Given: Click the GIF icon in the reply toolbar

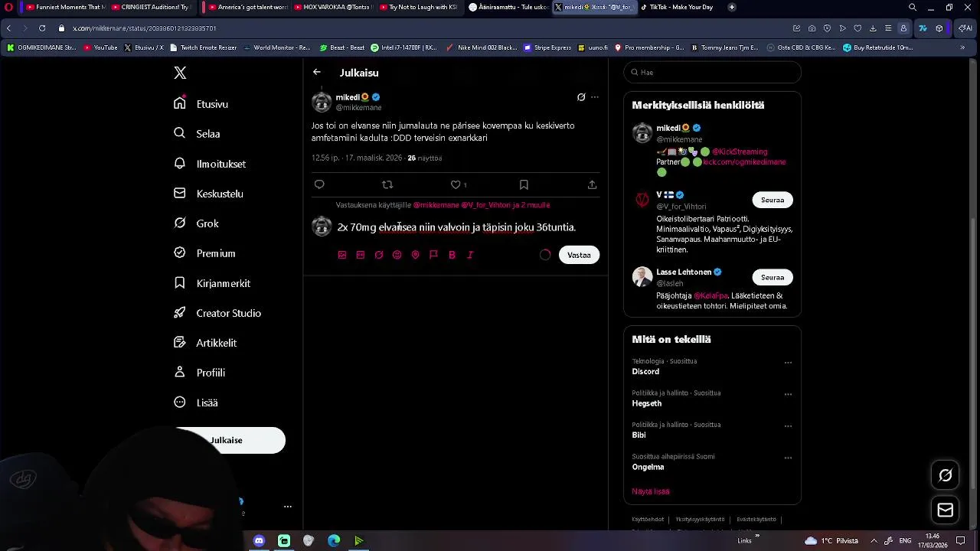Looking at the screenshot, I should (x=361, y=255).
